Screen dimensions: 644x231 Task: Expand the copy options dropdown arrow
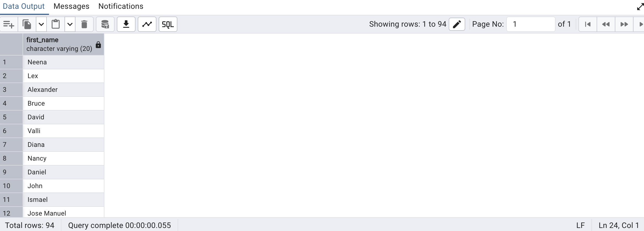click(41, 24)
